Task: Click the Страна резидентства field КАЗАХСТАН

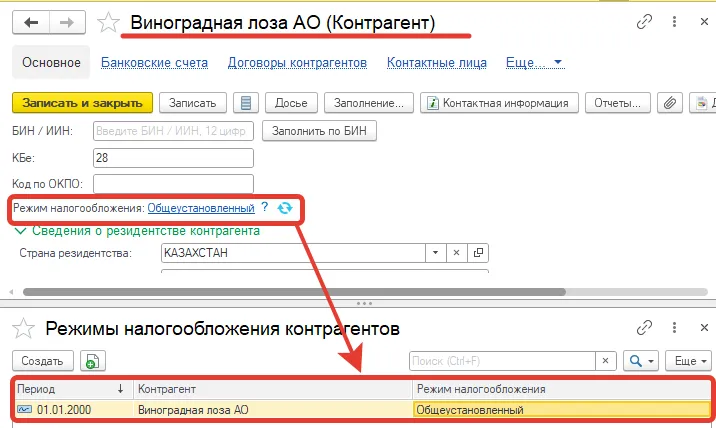Action: coord(293,253)
